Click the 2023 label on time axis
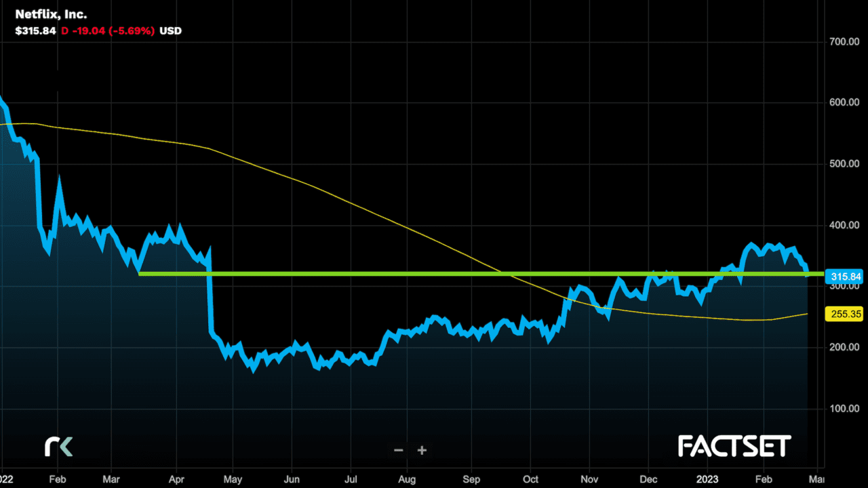The image size is (868, 488). (x=707, y=479)
